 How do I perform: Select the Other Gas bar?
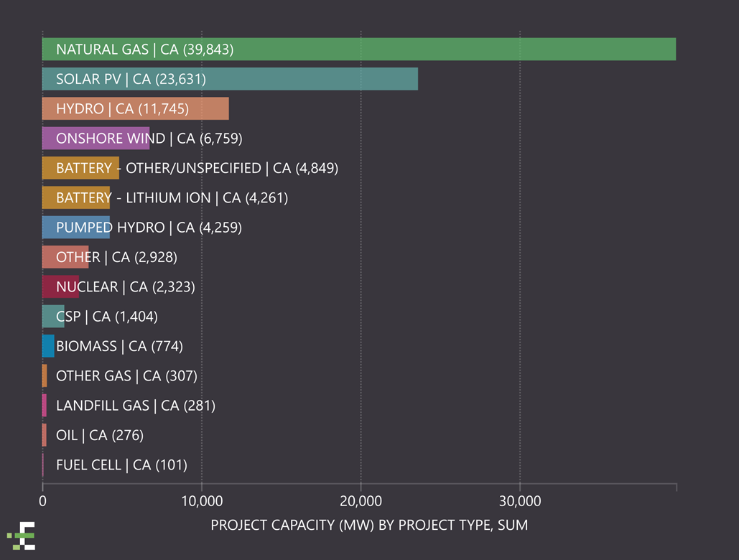pos(45,375)
